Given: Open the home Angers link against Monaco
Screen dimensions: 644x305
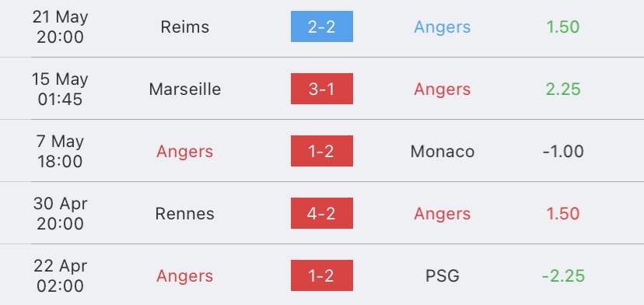Looking at the screenshot, I should [185, 152].
